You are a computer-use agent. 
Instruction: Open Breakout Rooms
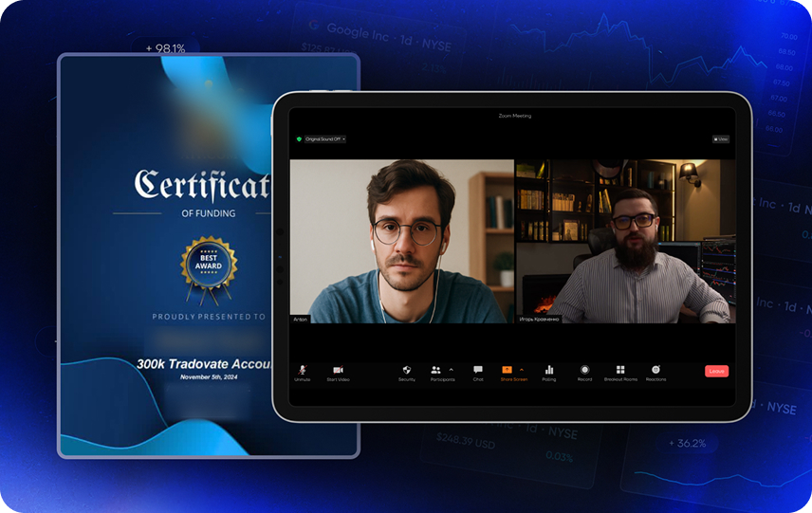[x=620, y=370]
